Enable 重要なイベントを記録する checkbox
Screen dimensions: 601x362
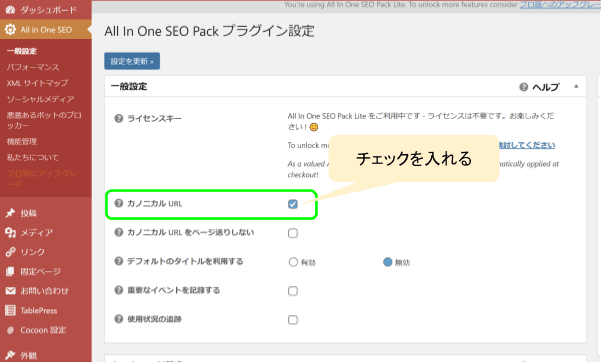[293, 291]
